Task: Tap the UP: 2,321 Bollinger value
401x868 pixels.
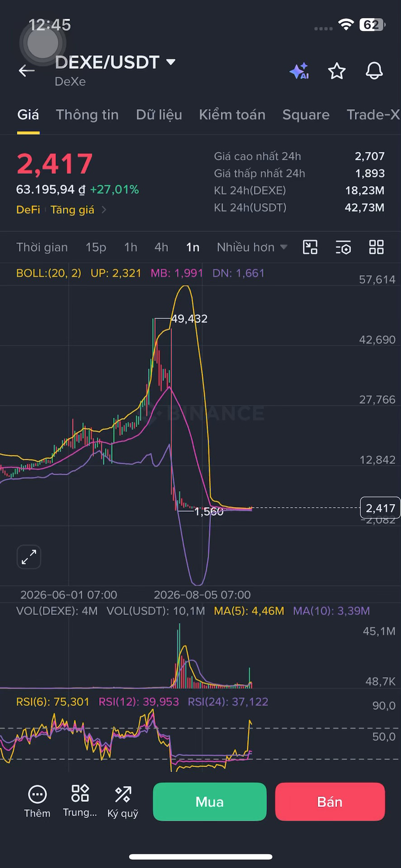Action: [116, 273]
